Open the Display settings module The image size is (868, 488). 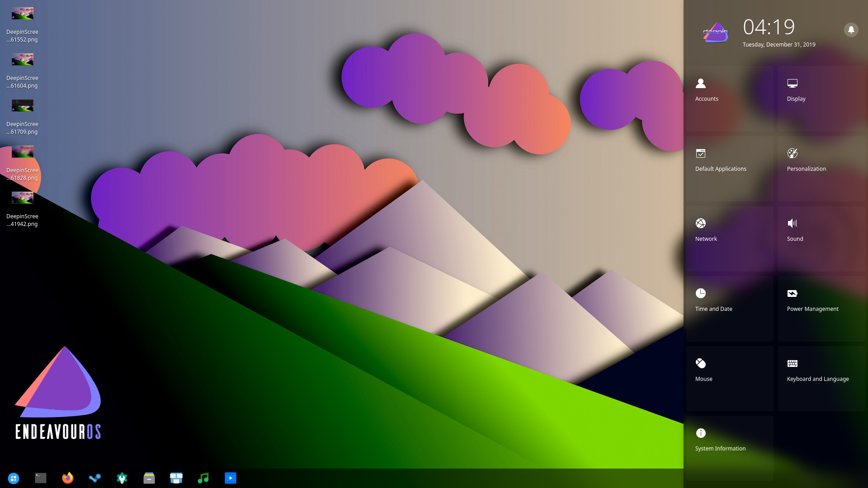tap(821, 99)
